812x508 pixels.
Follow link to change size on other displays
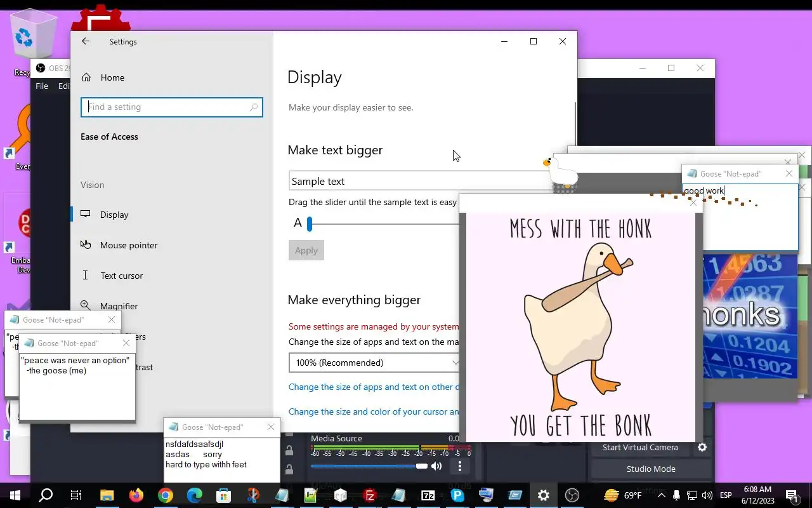point(374,387)
